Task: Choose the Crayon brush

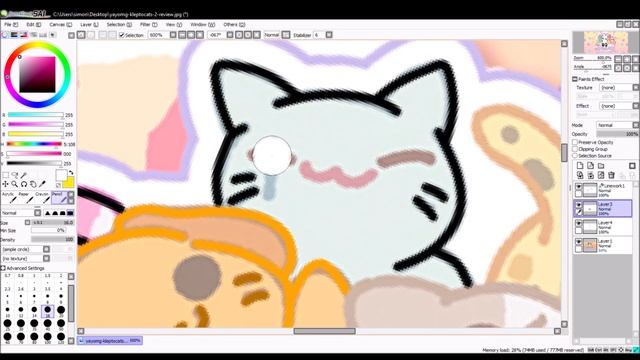Action: [42, 198]
